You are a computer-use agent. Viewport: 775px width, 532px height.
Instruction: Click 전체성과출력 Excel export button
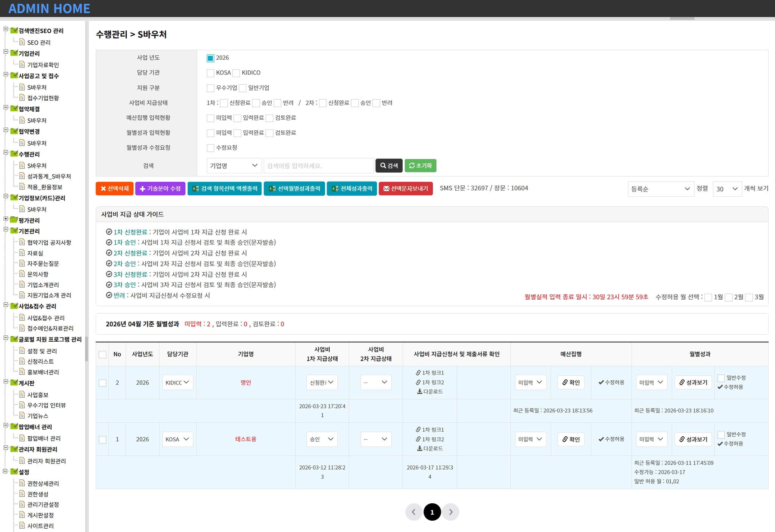[352, 188]
